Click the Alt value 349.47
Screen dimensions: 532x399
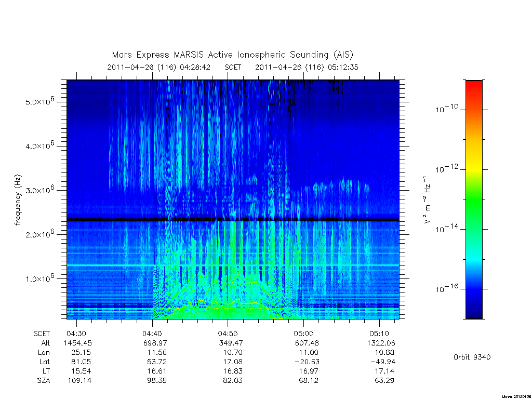click(231, 343)
